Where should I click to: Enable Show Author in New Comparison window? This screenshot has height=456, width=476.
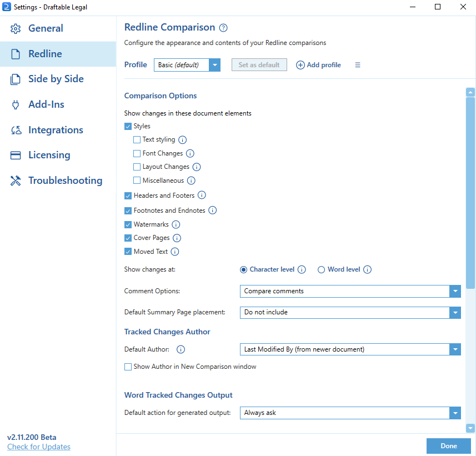[128, 367]
